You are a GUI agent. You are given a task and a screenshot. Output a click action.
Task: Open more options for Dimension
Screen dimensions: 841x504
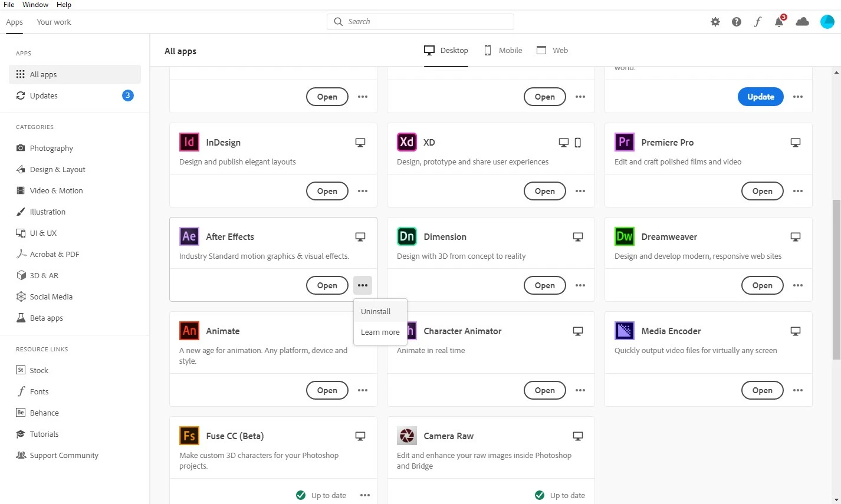click(580, 285)
